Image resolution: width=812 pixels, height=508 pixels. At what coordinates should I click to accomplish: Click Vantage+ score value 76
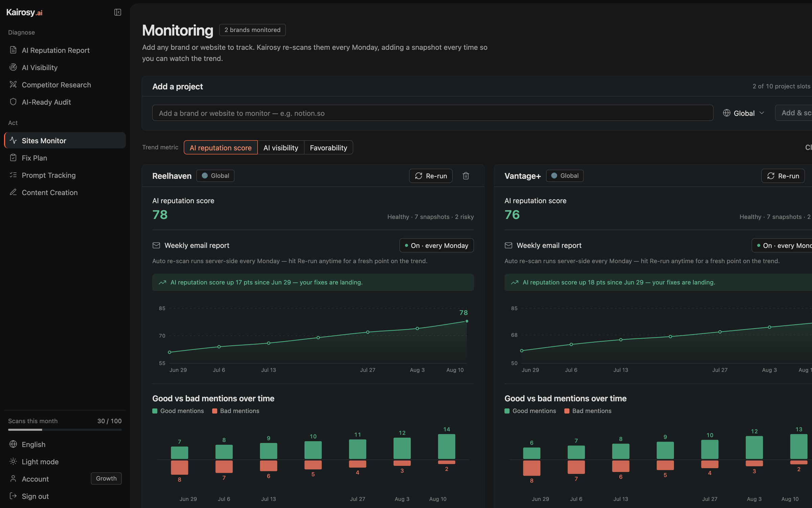click(512, 215)
